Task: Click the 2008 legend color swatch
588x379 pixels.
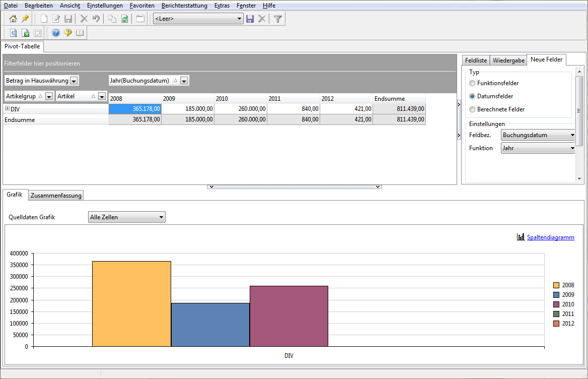Action: pyautogui.click(x=556, y=286)
